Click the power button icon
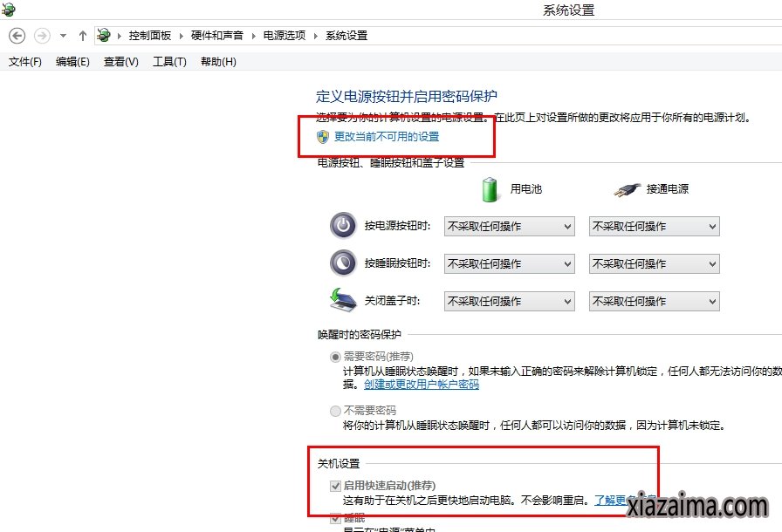This screenshot has height=532, width=782. (343, 226)
